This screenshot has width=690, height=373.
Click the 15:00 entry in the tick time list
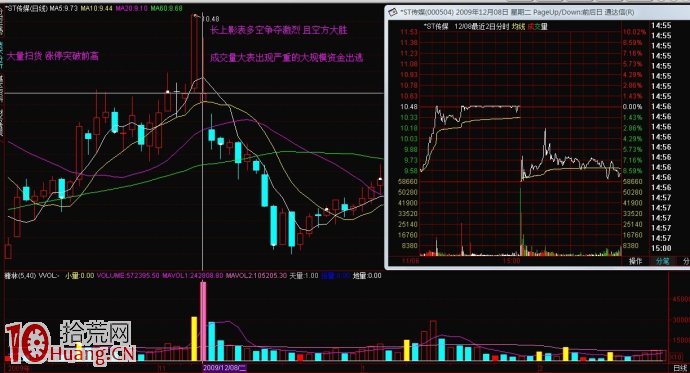pyautogui.click(x=661, y=249)
